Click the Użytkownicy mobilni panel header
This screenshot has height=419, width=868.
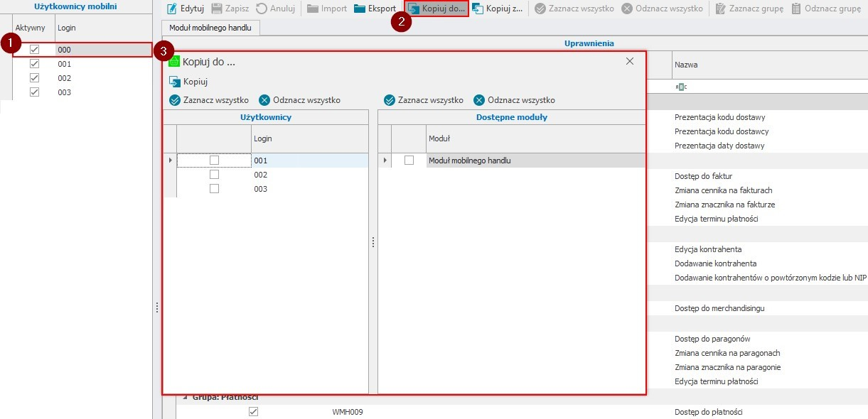[x=76, y=6]
